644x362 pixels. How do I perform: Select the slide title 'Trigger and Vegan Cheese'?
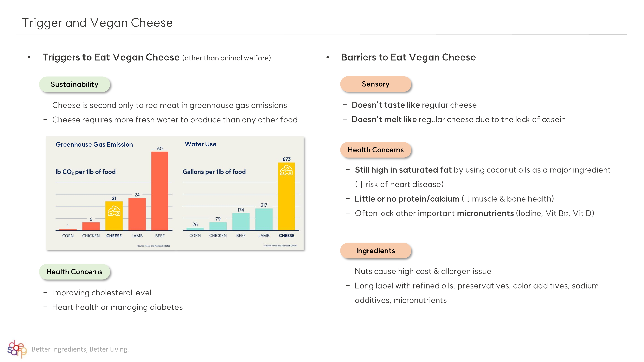(x=97, y=23)
